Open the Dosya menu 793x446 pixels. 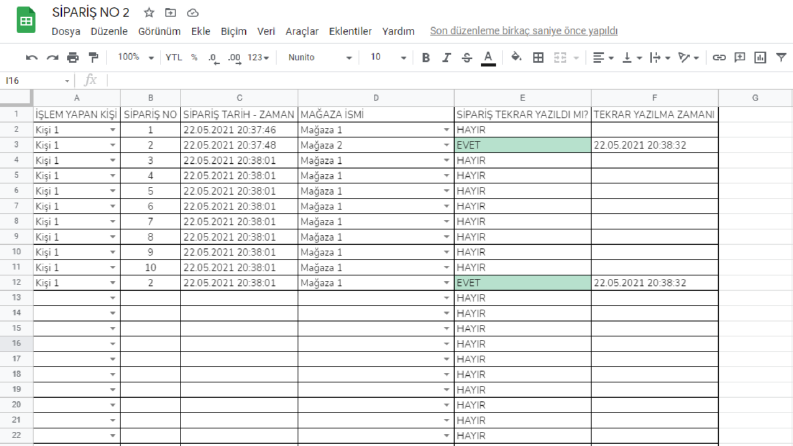(x=66, y=31)
